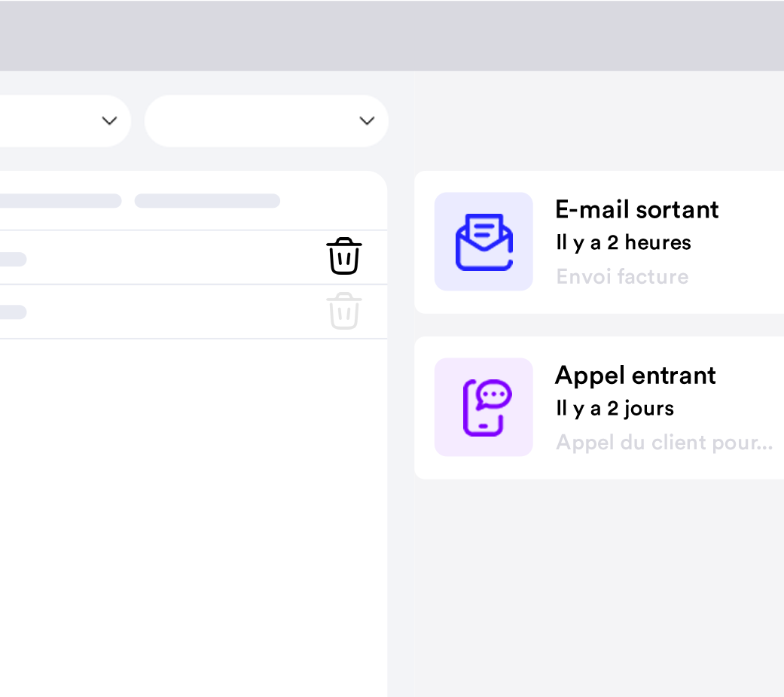This screenshot has width=784, height=697.
Task: Click the black trash icon in the first row
Action: coord(344,257)
